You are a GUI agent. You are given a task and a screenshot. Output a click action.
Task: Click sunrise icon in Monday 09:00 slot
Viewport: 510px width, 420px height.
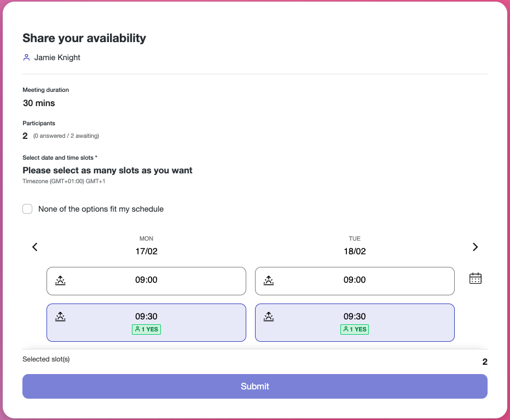(x=60, y=280)
